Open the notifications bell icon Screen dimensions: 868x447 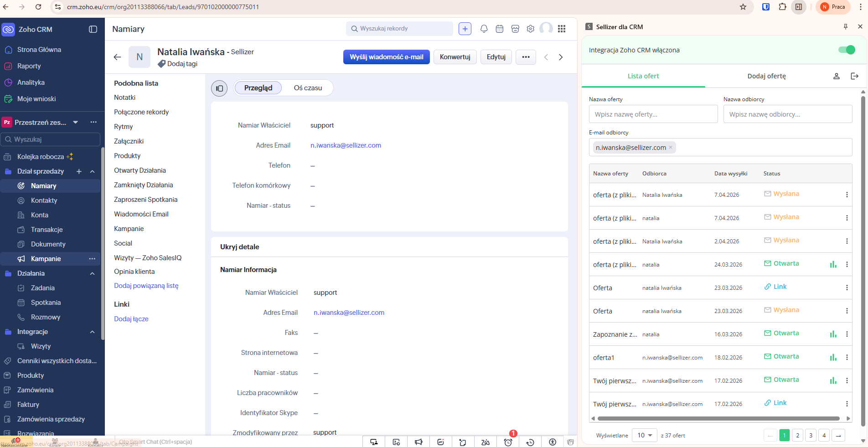point(484,29)
